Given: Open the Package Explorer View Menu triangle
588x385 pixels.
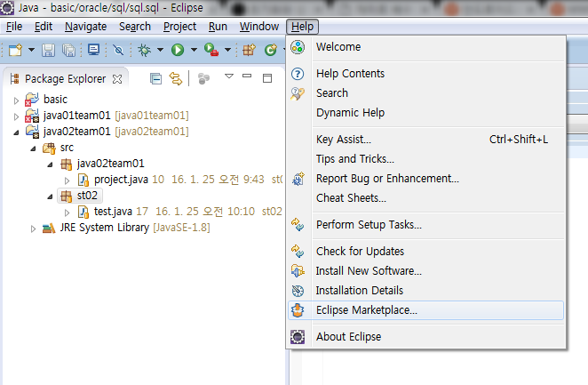Looking at the screenshot, I should 229,76.
